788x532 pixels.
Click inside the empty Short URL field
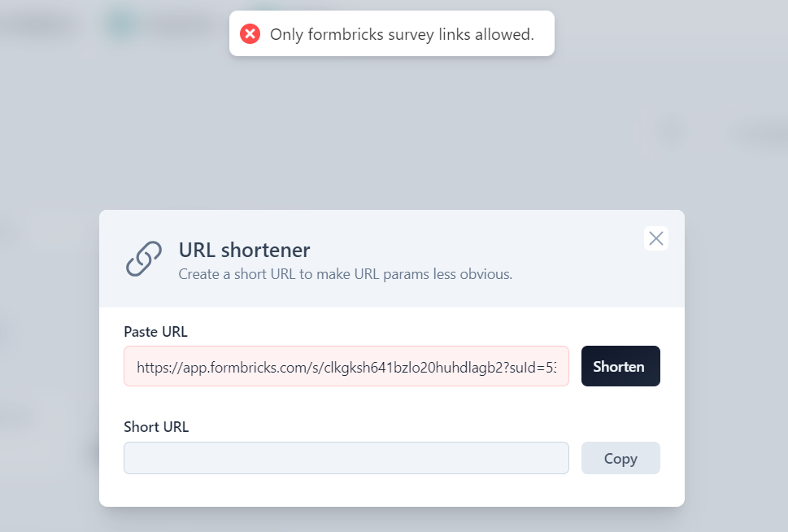coord(346,458)
